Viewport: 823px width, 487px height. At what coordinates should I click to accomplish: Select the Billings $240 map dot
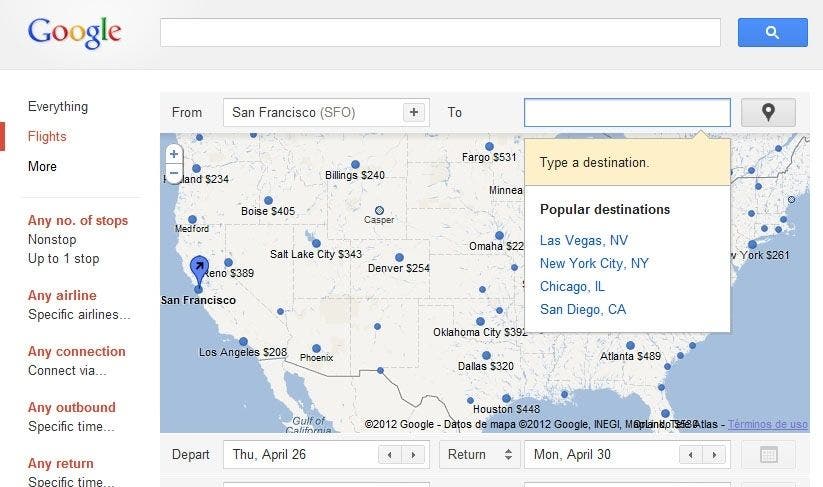(355, 165)
